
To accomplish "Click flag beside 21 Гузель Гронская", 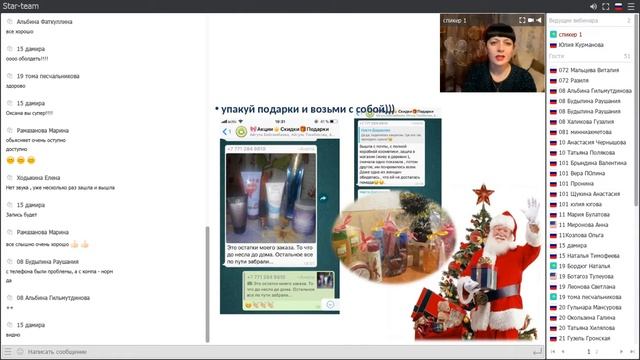I will pos(553,338).
